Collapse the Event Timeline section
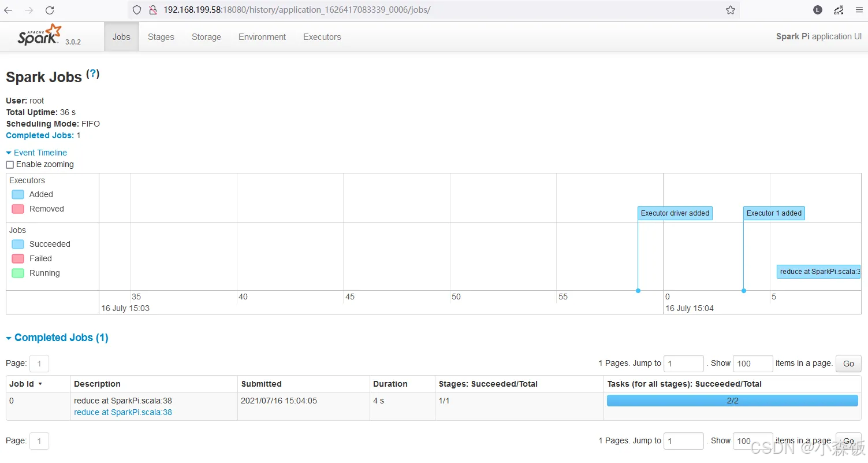This screenshot has width=868, height=463. 36,153
